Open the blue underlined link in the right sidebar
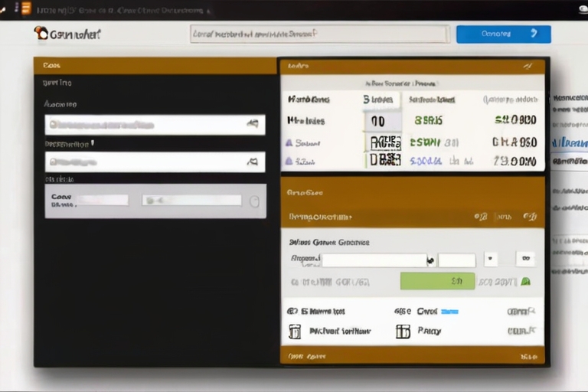Viewport: 588px width, 392px height. point(570,143)
